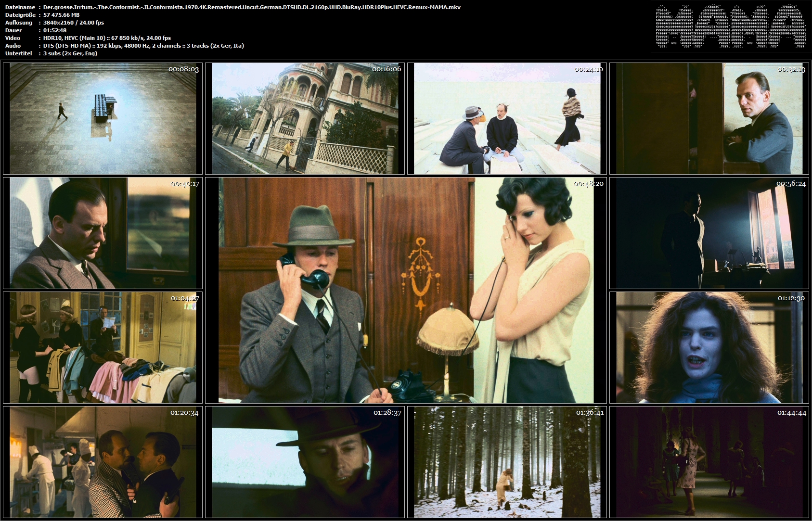Select the snowy forest frame at 01:36:41

(507, 462)
